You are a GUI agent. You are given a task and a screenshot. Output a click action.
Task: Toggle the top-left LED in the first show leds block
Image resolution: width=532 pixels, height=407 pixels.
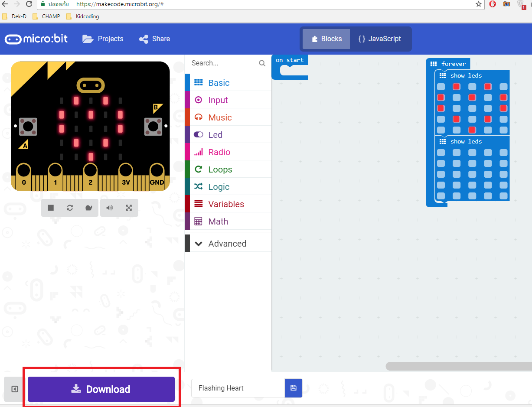coord(441,86)
